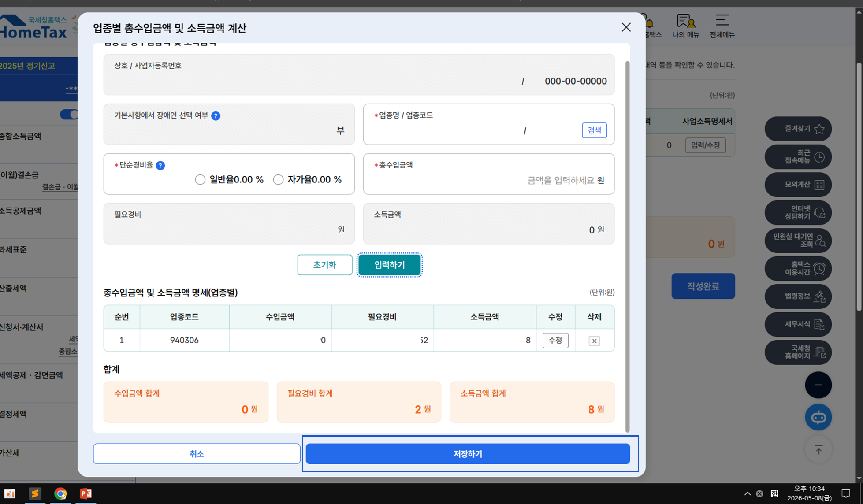The width and height of the screenshot is (863, 504).
Task: Click the HomeTax logo
Action: click(x=33, y=26)
